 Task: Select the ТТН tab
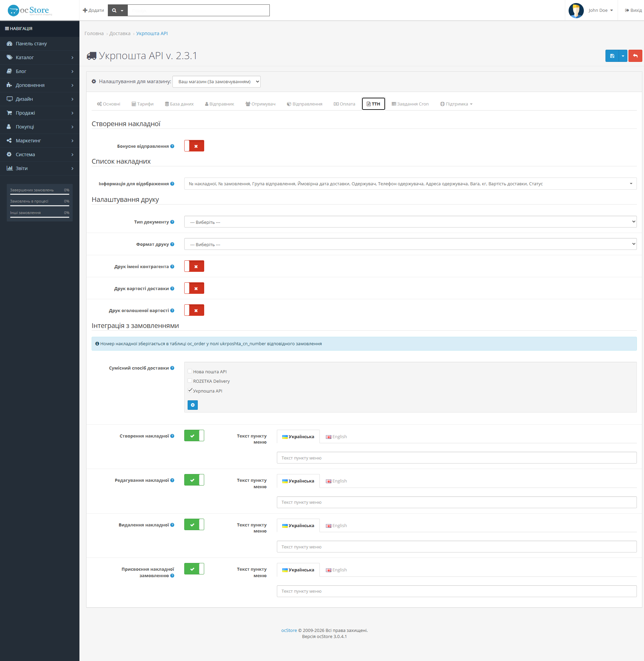pos(374,104)
